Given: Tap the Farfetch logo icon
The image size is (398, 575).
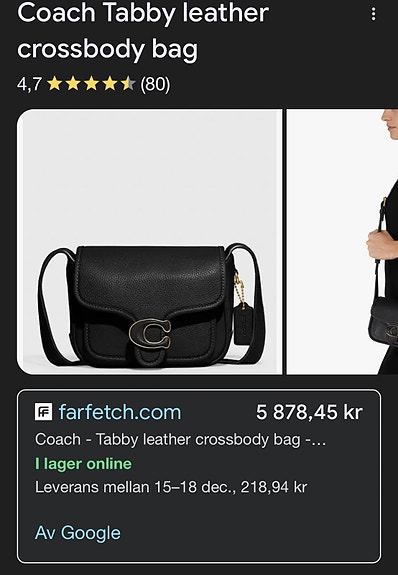Looking at the screenshot, I should pos(43,411).
